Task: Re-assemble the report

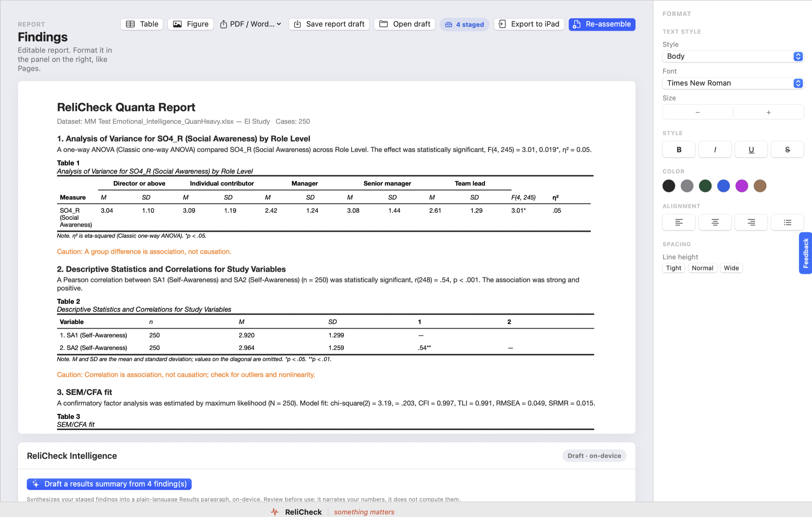Action: pyautogui.click(x=602, y=24)
